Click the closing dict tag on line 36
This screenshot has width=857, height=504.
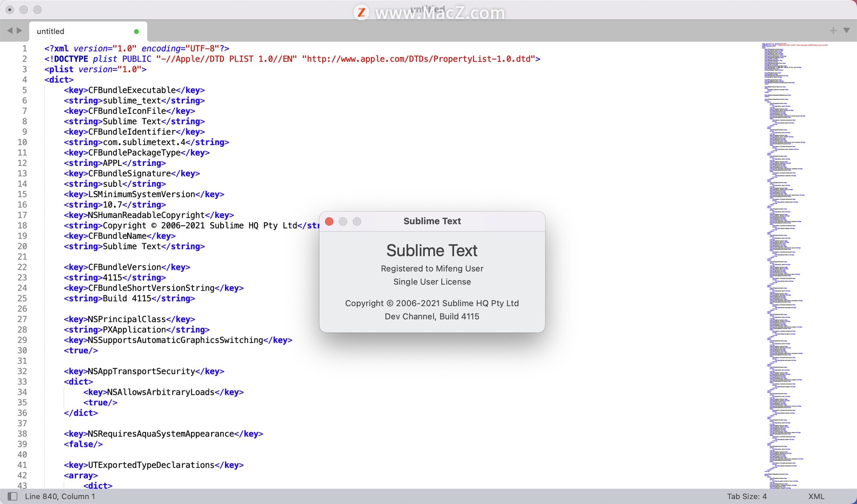point(81,413)
